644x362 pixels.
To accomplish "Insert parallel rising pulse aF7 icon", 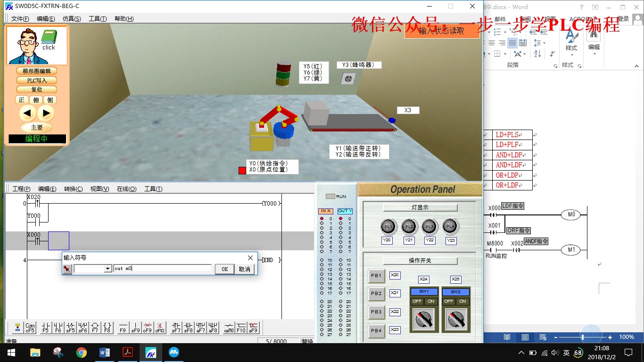I will pyautogui.click(x=200, y=328).
